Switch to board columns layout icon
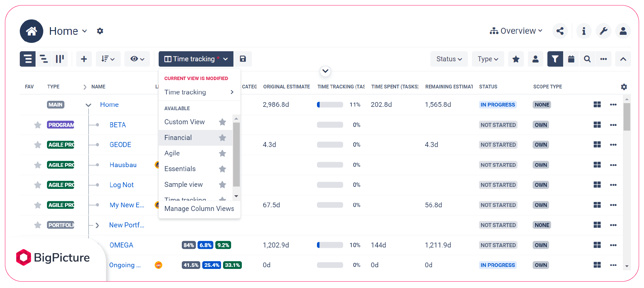The height and width of the screenshot is (288, 644). [x=60, y=59]
